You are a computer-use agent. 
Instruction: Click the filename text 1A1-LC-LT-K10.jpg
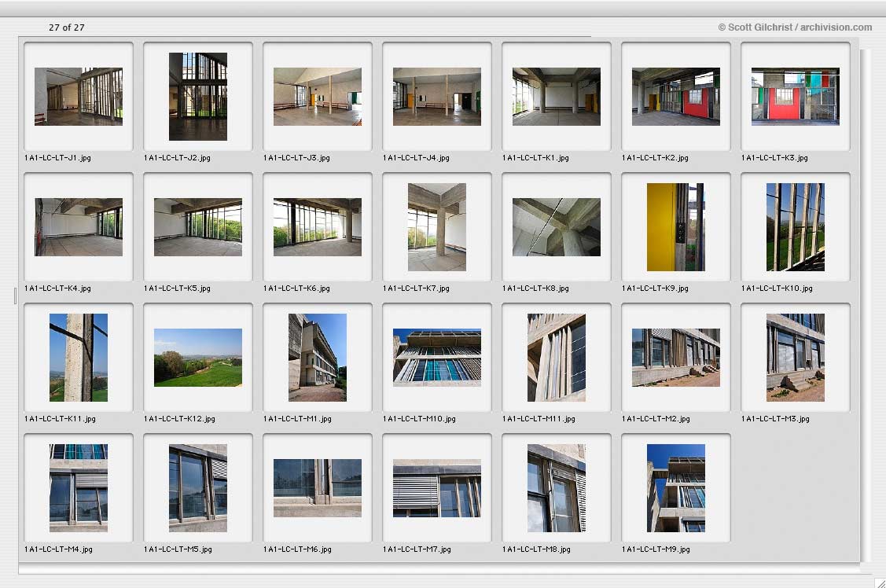coord(777,288)
